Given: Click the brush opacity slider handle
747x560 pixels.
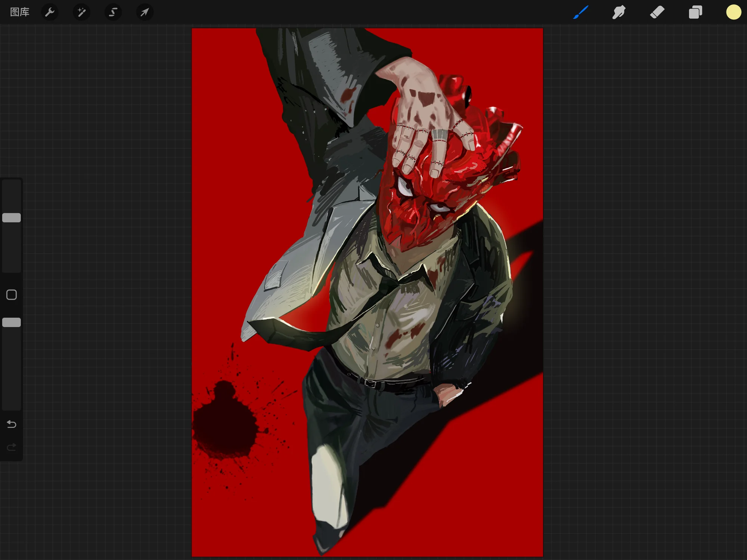Looking at the screenshot, I should coord(12,322).
